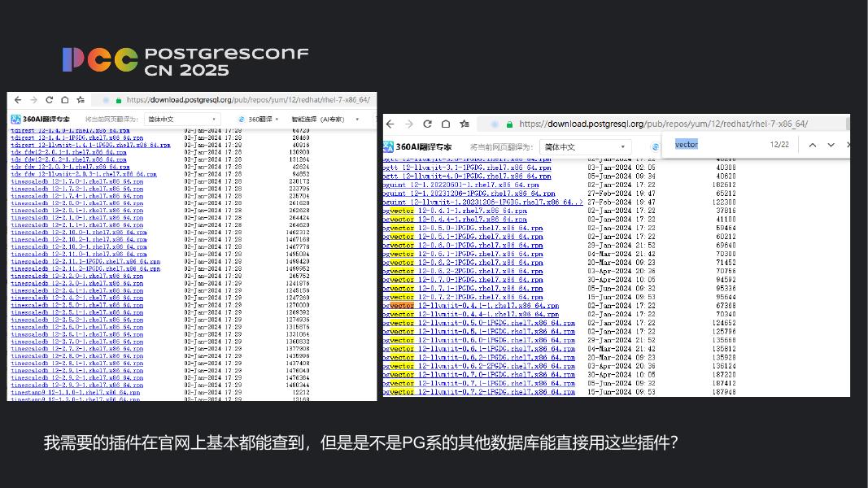Open timescaledb_12-2.10.0-1 rpm link
The height and width of the screenshot is (488, 868).
[79, 233]
